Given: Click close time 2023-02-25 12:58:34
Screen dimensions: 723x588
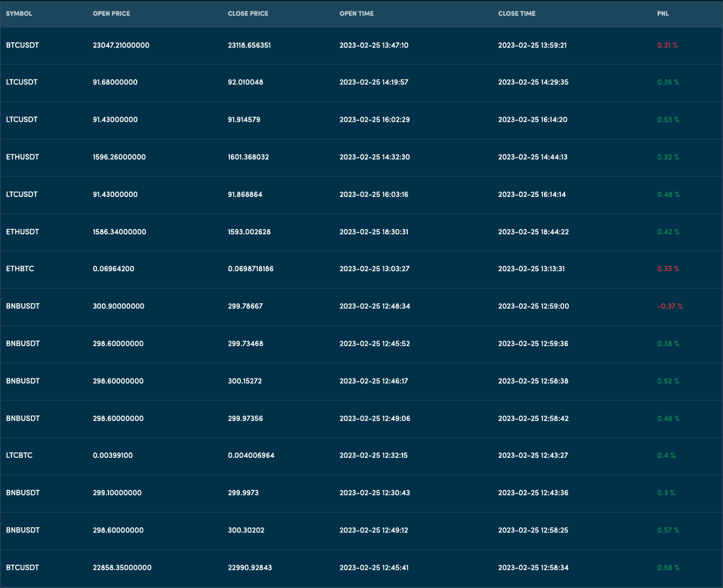Looking at the screenshot, I should tap(533, 568).
